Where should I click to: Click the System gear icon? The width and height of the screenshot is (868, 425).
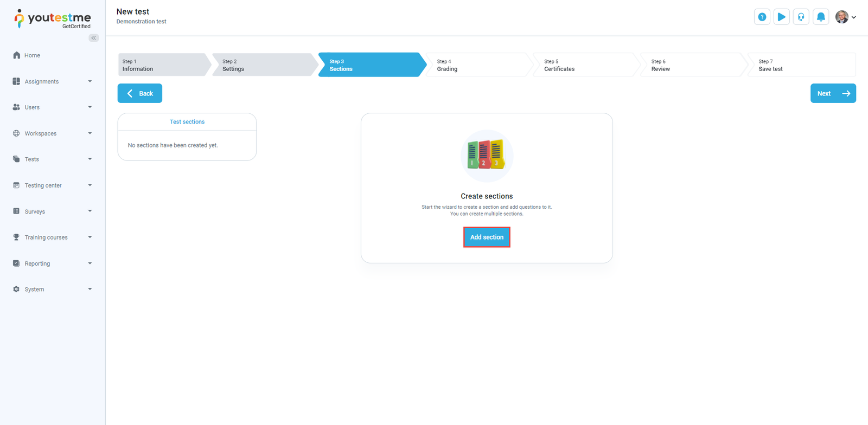click(x=16, y=289)
